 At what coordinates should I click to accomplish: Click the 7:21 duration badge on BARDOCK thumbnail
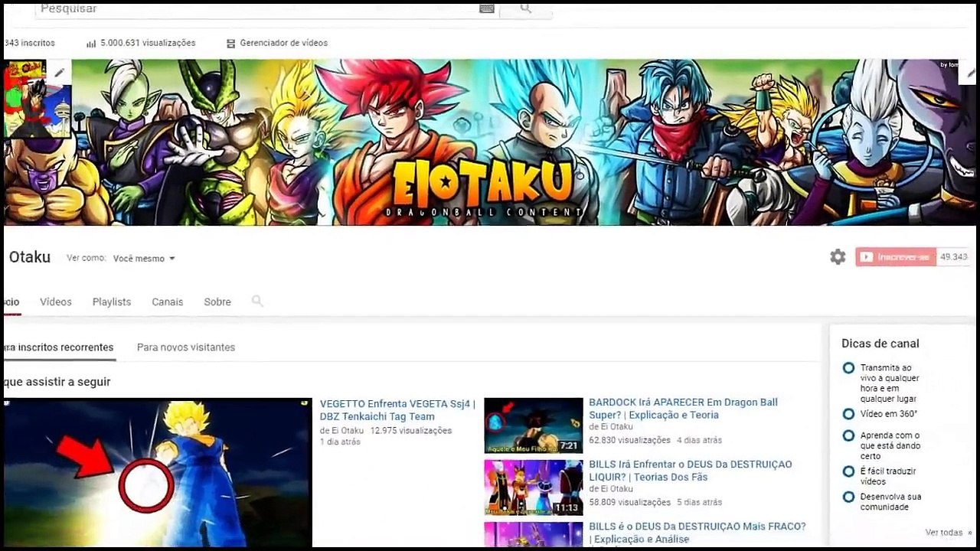point(568,445)
